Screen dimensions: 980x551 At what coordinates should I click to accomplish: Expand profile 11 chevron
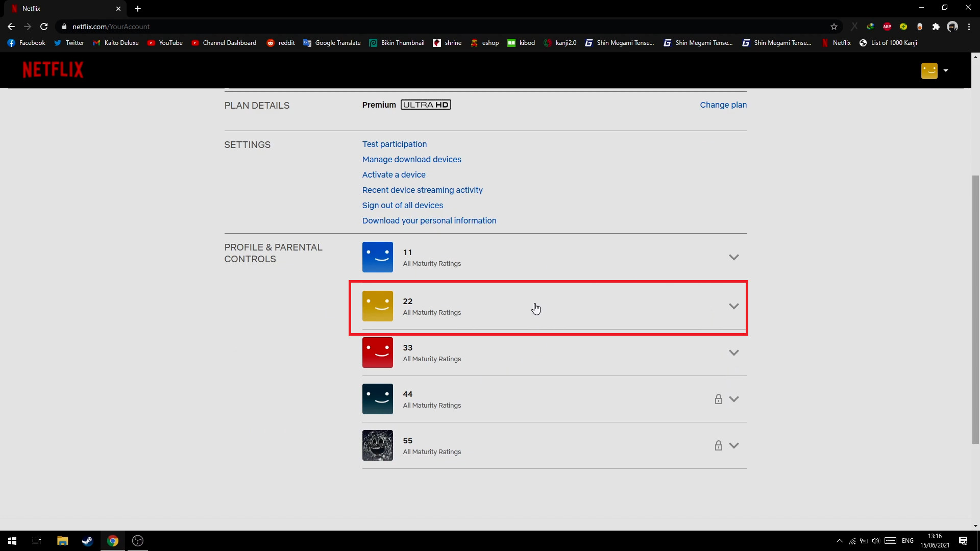(733, 257)
